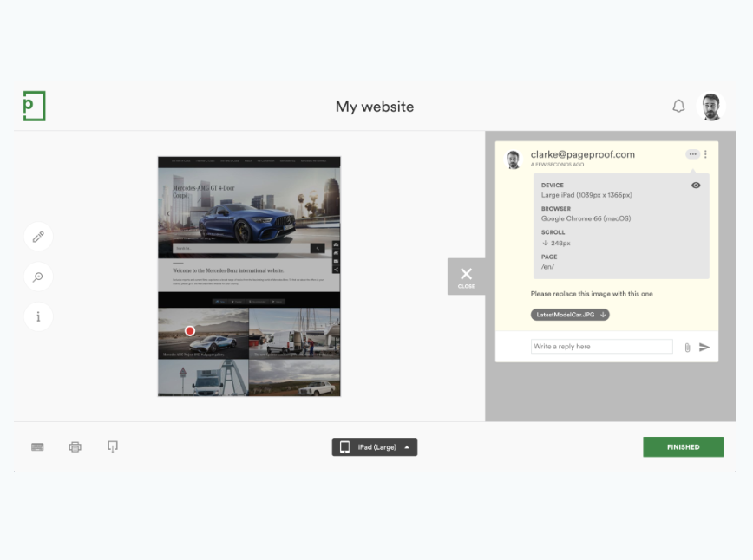This screenshot has height=560, width=753.
Task: Click the Write a reply here field
Action: coord(601,346)
